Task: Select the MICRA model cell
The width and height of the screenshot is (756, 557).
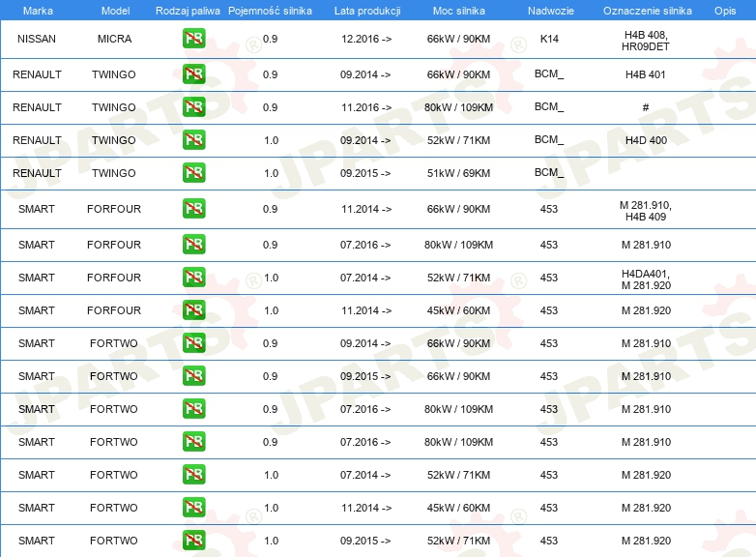Action: 114,40
